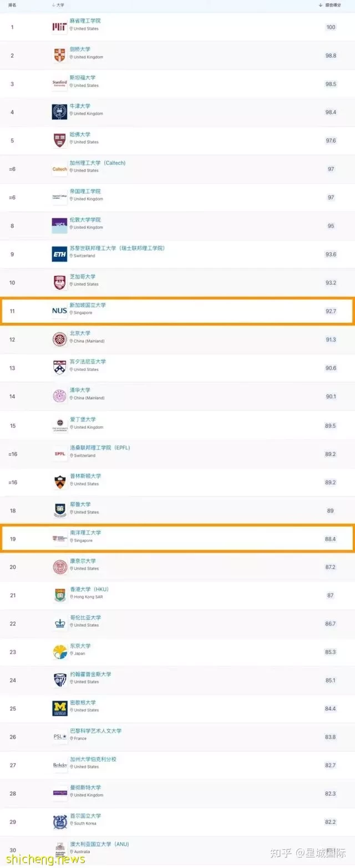Open the 剑桥大学 university link
This screenshot has width=355, height=868.
(80, 49)
